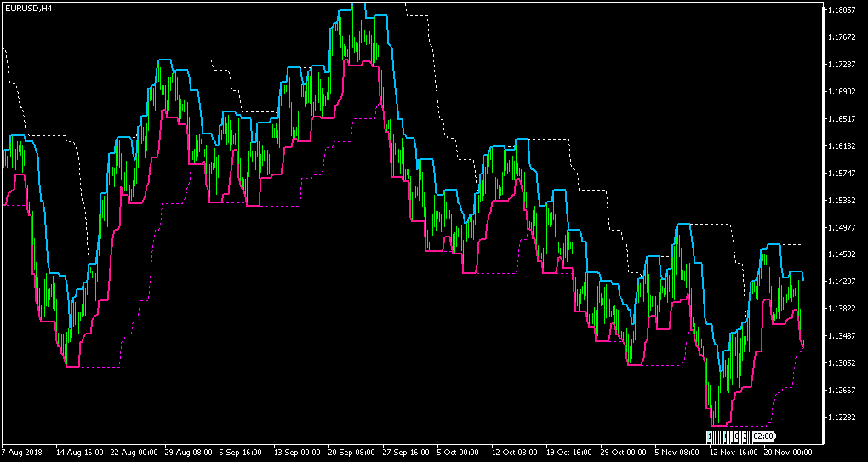Select the 27 Sep 16:00 time label
The image size is (868, 462).
point(406,452)
